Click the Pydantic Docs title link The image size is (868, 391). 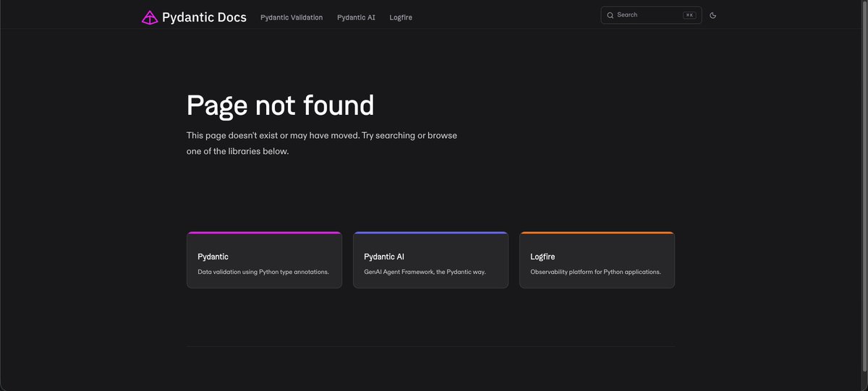click(205, 17)
